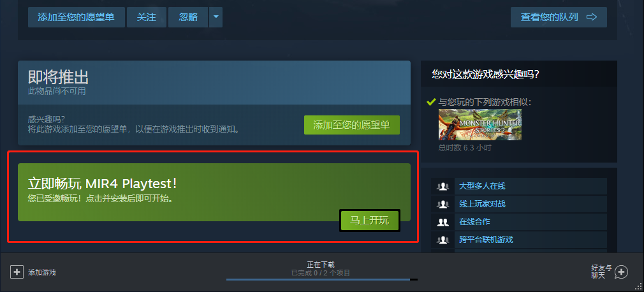Click the 跨平台联机游戏 category icon

pyautogui.click(x=443, y=240)
